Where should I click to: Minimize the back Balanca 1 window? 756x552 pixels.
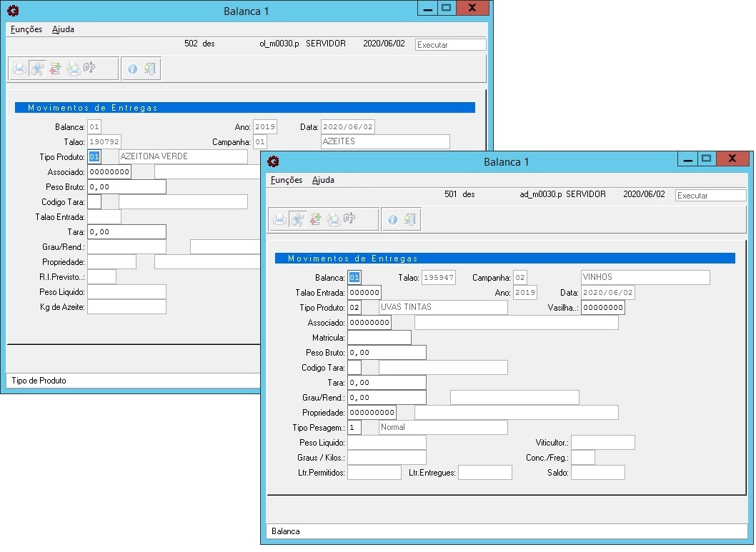(427, 8)
